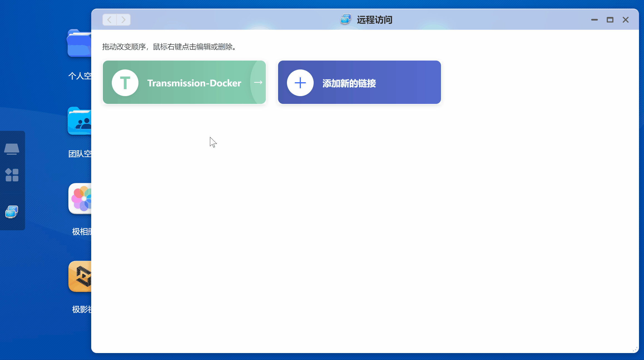Screen dimensions: 644x360
Task: Launch the 极相册 photos app
Action: (x=80, y=199)
